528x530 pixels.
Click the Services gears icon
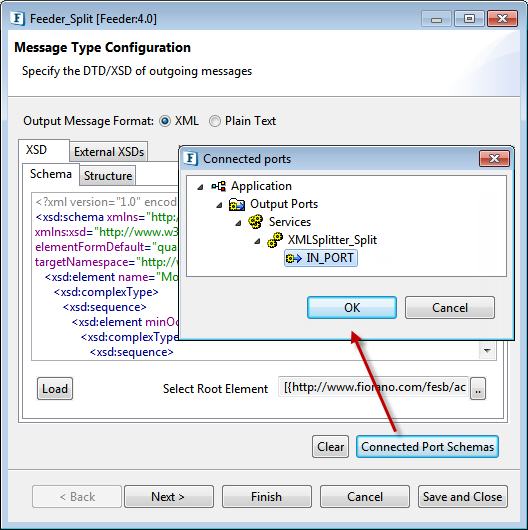click(x=256, y=222)
